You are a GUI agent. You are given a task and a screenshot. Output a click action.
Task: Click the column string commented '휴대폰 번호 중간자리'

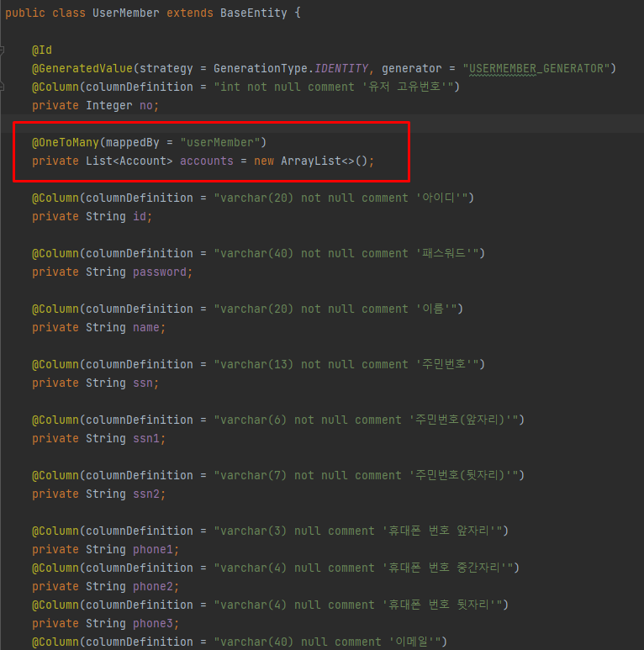coord(364,568)
